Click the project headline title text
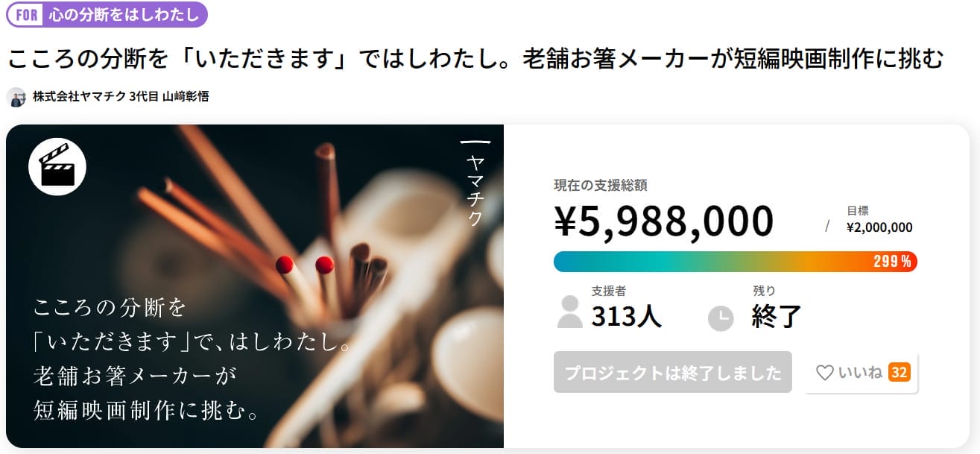980x454 pixels. [x=476, y=57]
